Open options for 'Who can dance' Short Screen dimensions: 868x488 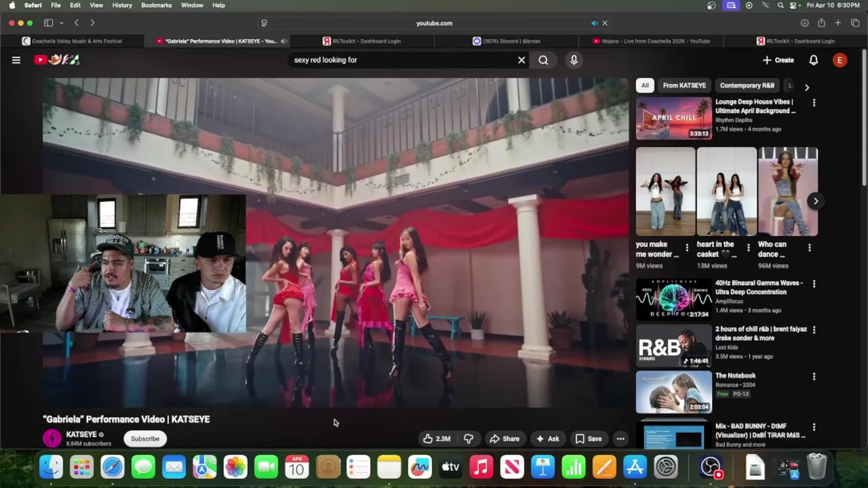pos(809,247)
